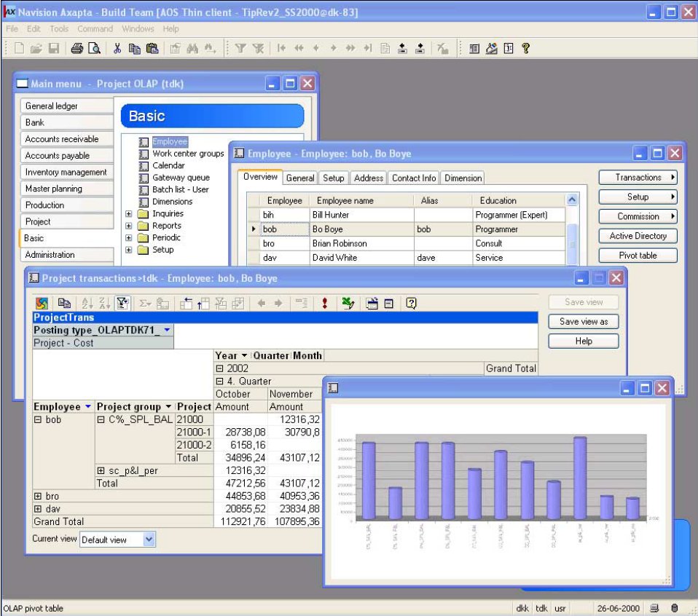Expand the Periodic folder
The image size is (698, 616).
coord(129,237)
